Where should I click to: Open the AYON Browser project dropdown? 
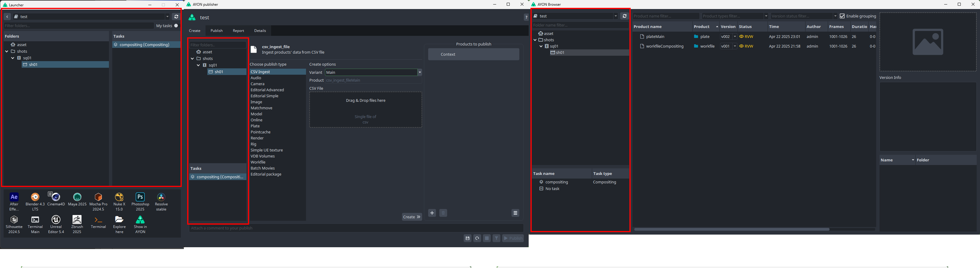[616, 16]
